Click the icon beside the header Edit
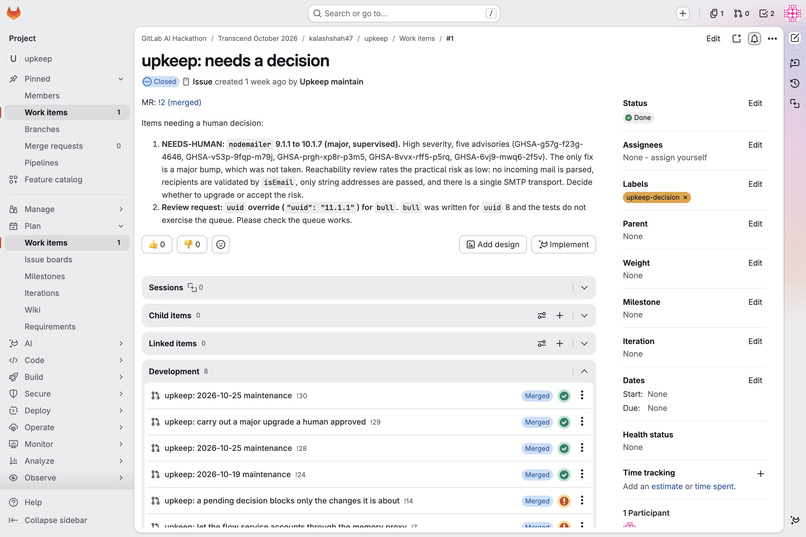The width and height of the screenshot is (806, 537). [736, 39]
